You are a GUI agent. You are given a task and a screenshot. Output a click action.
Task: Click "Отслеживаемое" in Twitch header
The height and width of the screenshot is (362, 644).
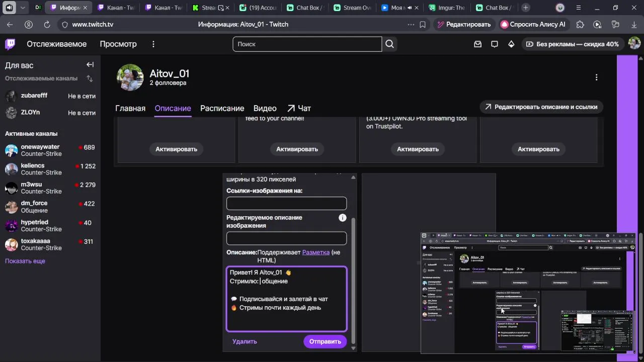coord(57,44)
